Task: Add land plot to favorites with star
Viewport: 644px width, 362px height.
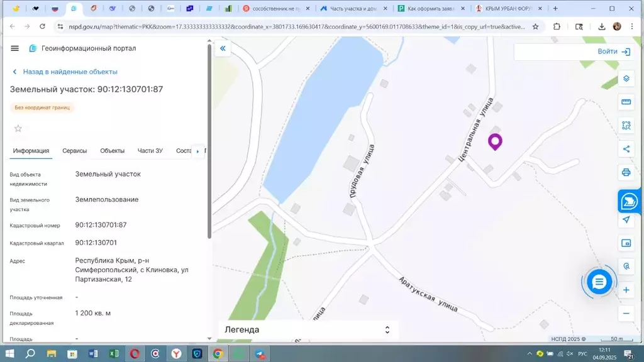Action: [x=18, y=128]
